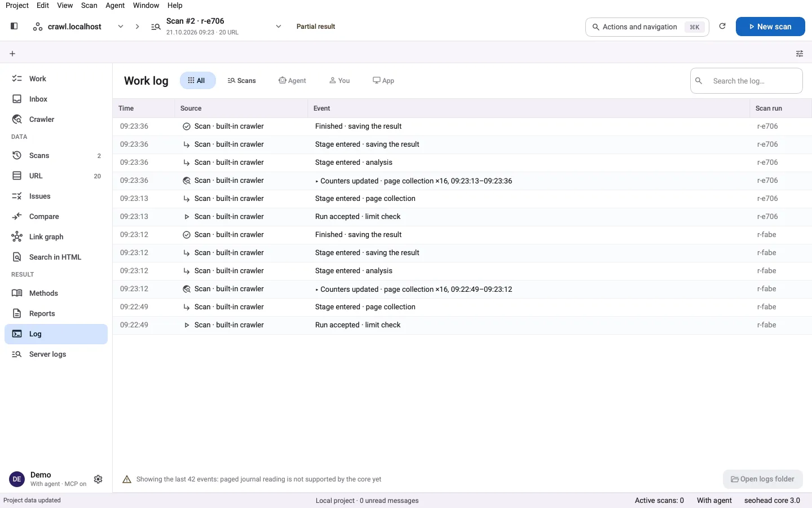The image size is (812, 508).
Task: Open the Methods section
Action: (56, 293)
